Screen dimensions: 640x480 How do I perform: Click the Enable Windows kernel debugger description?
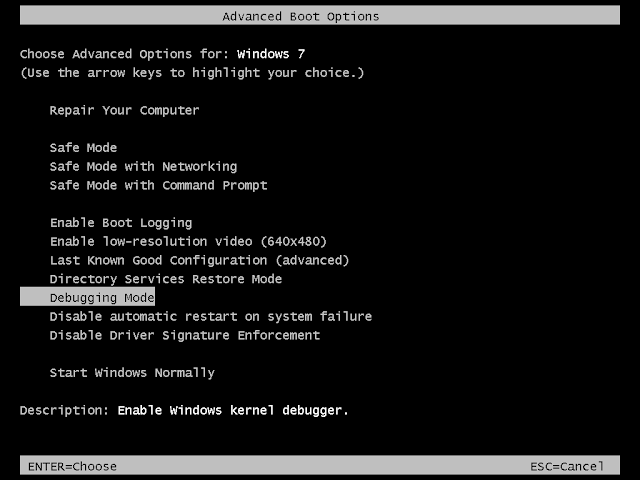[233, 410]
